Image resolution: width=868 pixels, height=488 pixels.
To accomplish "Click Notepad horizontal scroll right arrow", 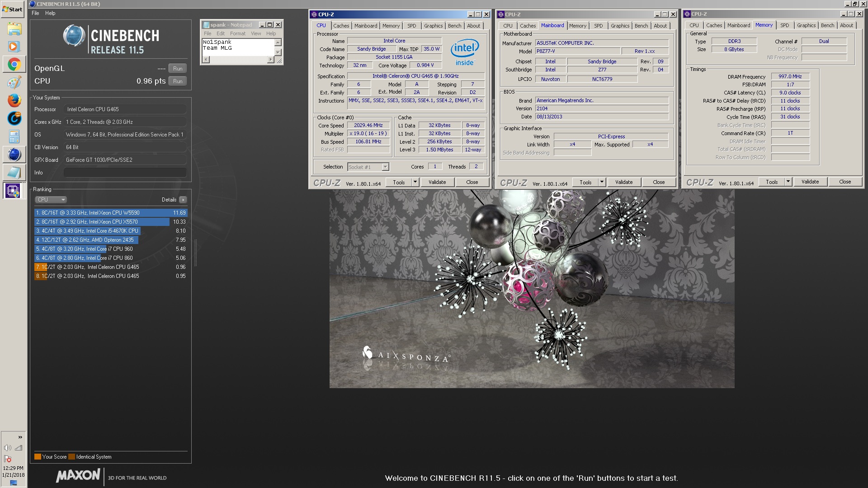I will click(x=271, y=59).
